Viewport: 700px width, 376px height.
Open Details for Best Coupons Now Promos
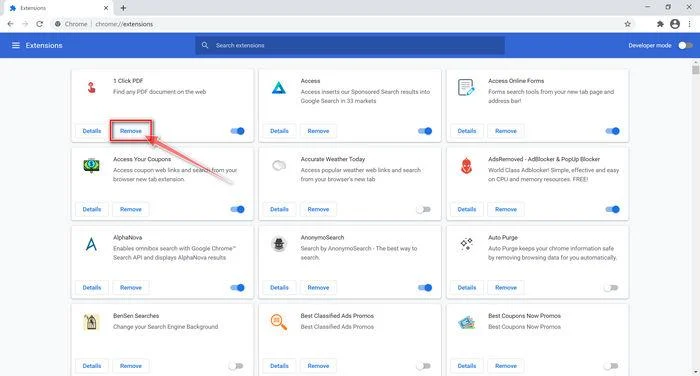coord(467,366)
